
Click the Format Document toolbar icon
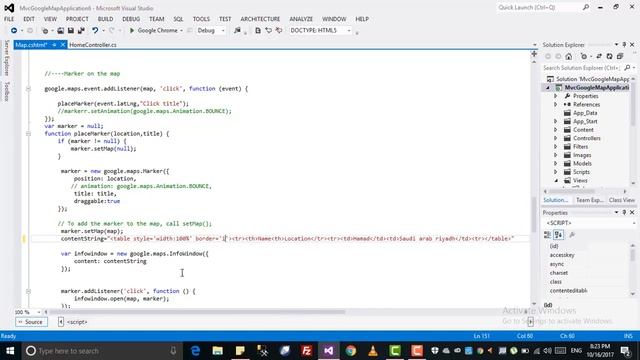258,31
